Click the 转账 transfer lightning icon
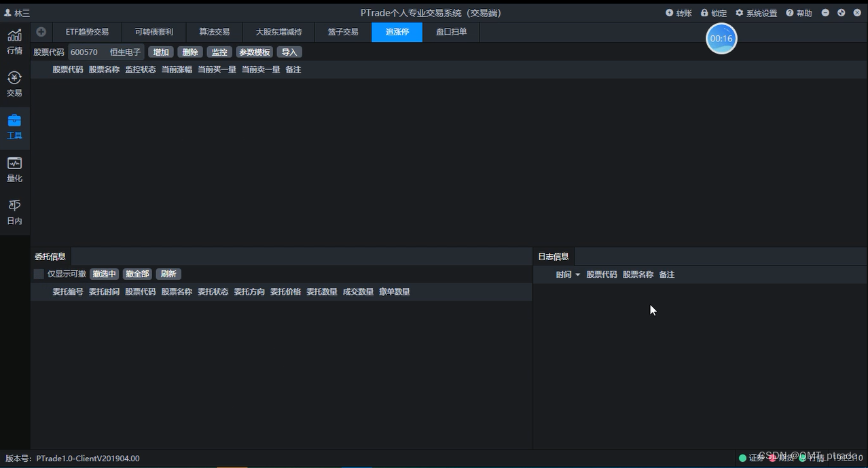Screen dimensions: 868x468 [x=669, y=13]
